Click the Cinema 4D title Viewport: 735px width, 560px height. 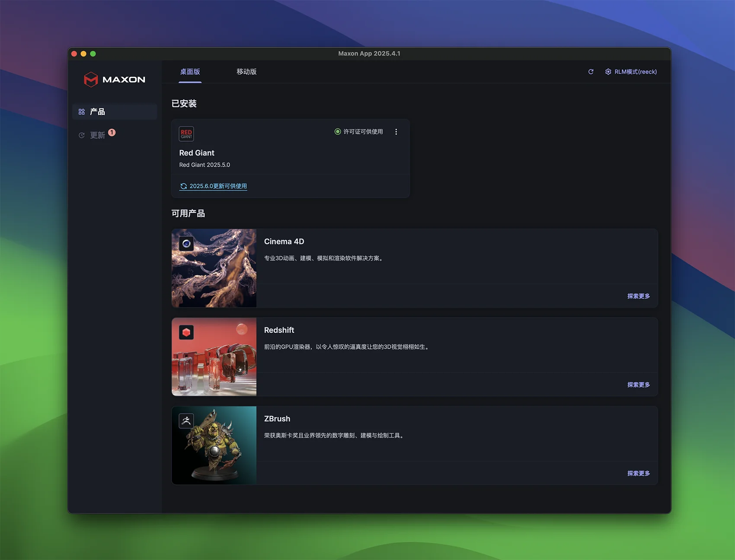[x=284, y=242]
